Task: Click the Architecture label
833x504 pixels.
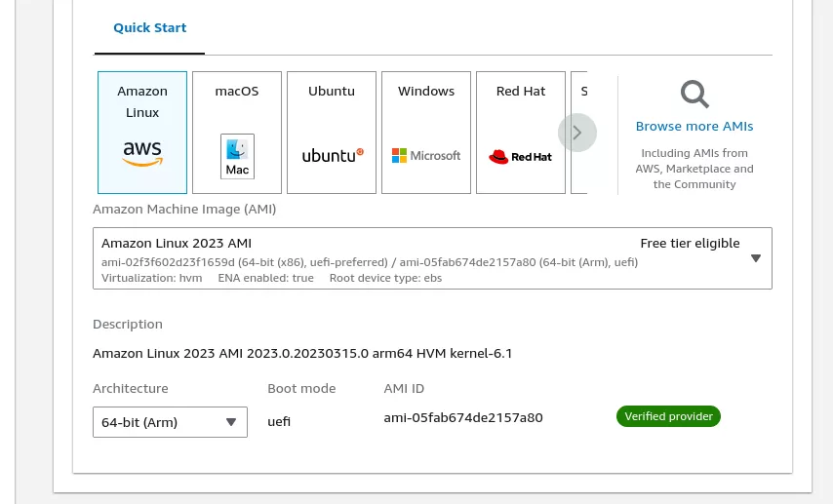Action: point(130,388)
